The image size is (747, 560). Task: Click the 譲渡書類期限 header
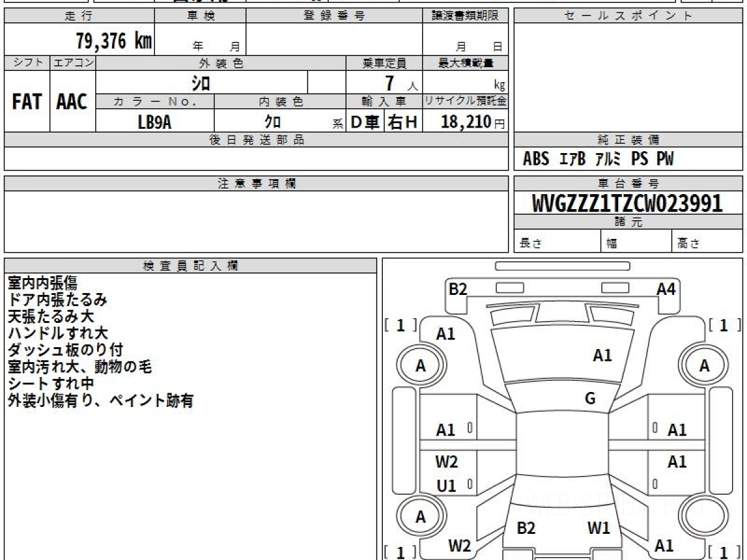click(466, 16)
